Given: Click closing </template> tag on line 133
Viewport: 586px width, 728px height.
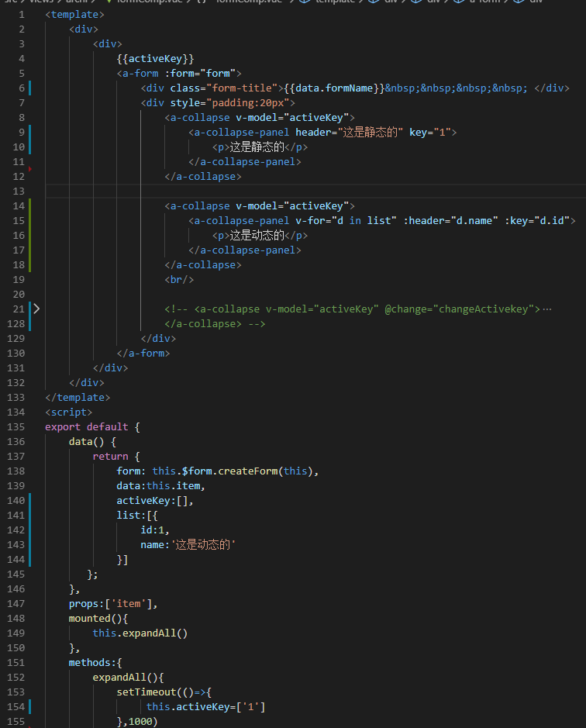Looking at the screenshot, I should pyautogui.click(x=78, y=398).
